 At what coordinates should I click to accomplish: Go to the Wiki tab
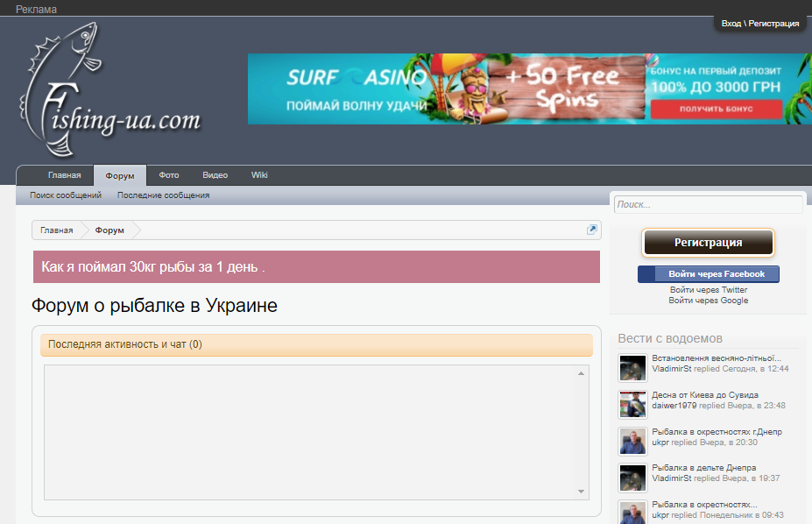coord(259,175)
